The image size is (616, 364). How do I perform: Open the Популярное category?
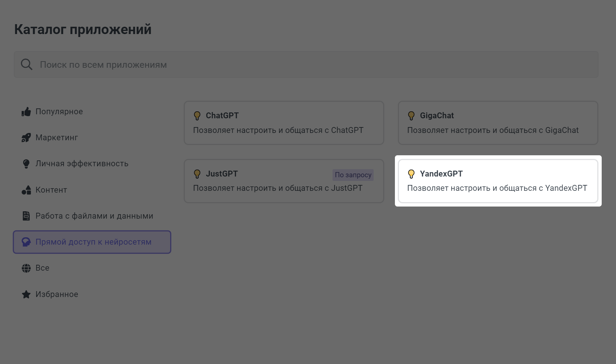pyautogui.click(x=59, y=112)
